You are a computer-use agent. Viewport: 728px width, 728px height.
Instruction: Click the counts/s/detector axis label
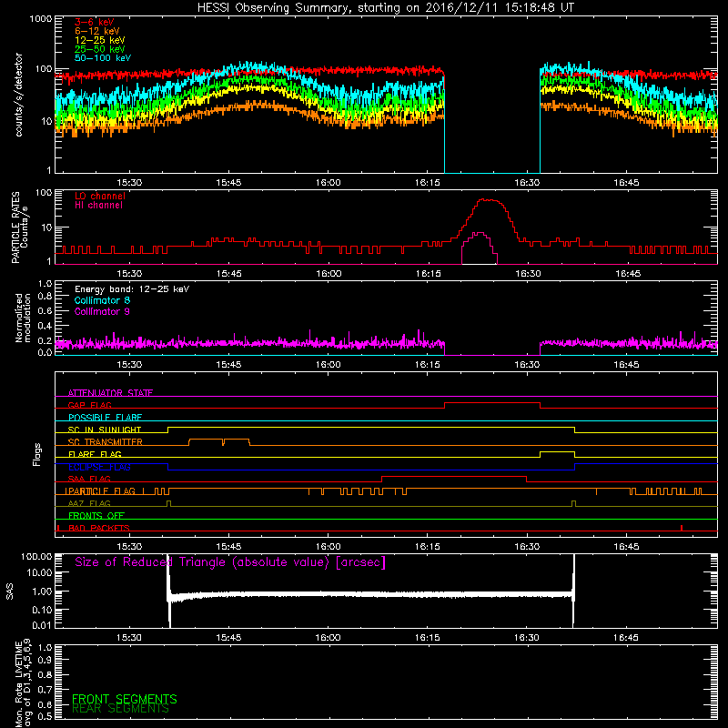18,95
